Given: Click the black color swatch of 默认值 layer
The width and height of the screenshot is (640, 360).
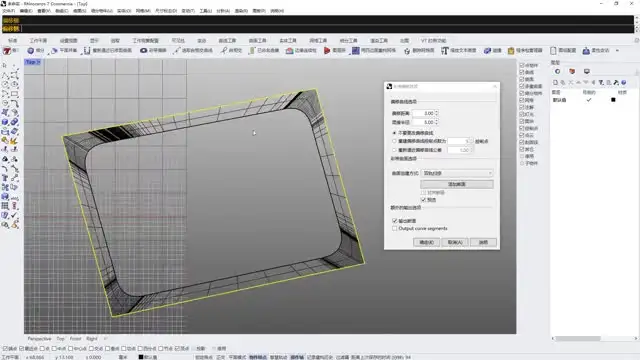Looking at the screenshot, I should click(613, 100).
